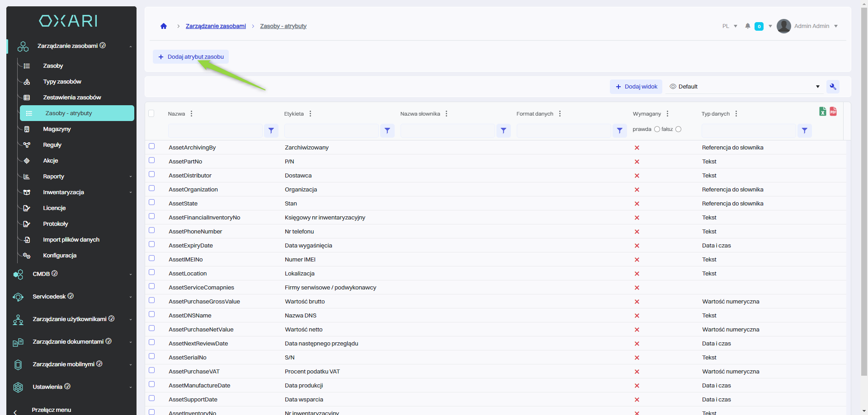Apply filter on Etykieta column
The height and width of the screenshot is (415, 868).
[x=387, y=131]
